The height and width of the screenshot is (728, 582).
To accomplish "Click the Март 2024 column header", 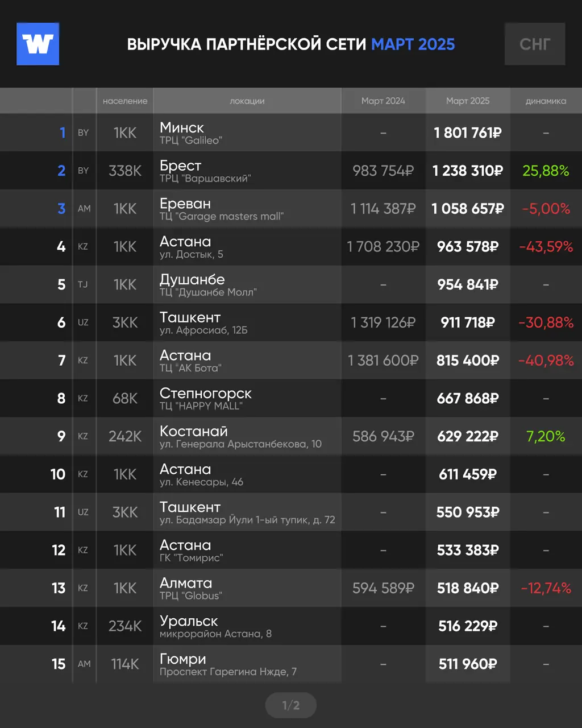I will tap(383, 101).
